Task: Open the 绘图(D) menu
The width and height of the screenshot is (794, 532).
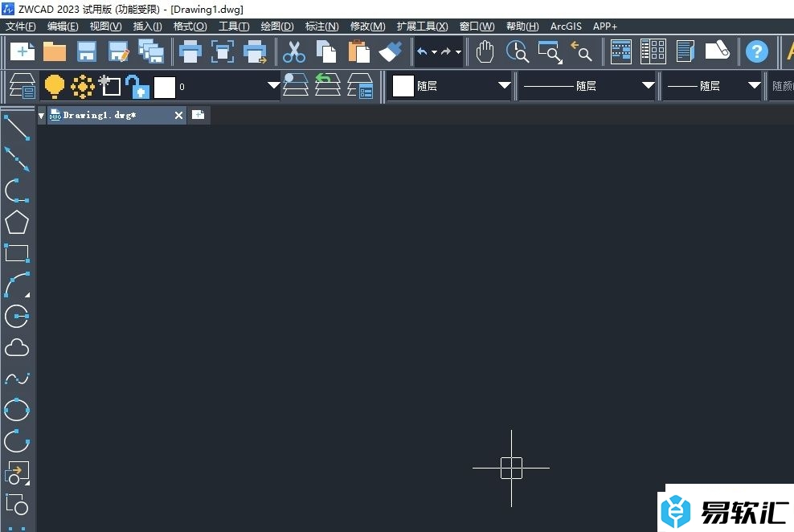Action: (277, 27)
